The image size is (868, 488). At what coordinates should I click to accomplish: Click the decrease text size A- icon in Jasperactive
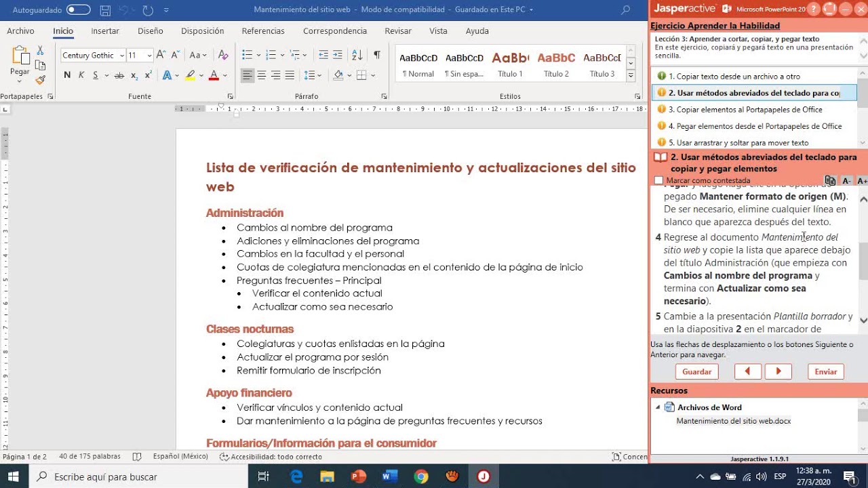tap(846, 181)
